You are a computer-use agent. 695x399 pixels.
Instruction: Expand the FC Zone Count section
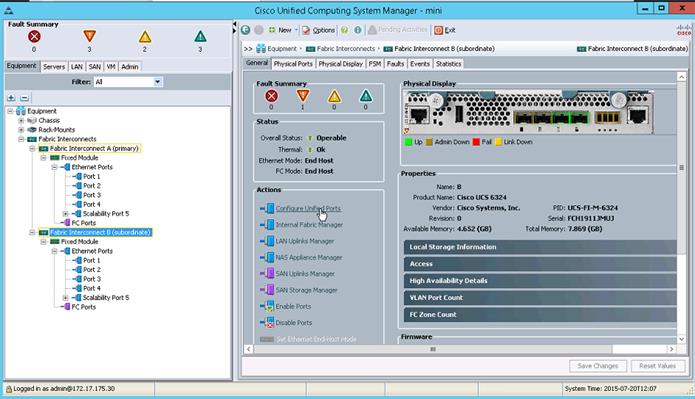click(x=540, y=314)
